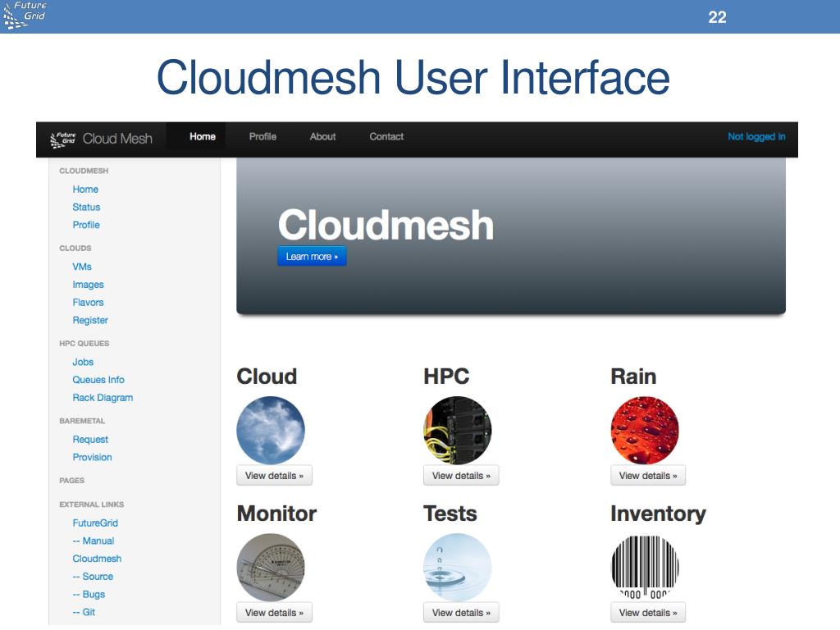Click the slide number 22

pos(717,17)
